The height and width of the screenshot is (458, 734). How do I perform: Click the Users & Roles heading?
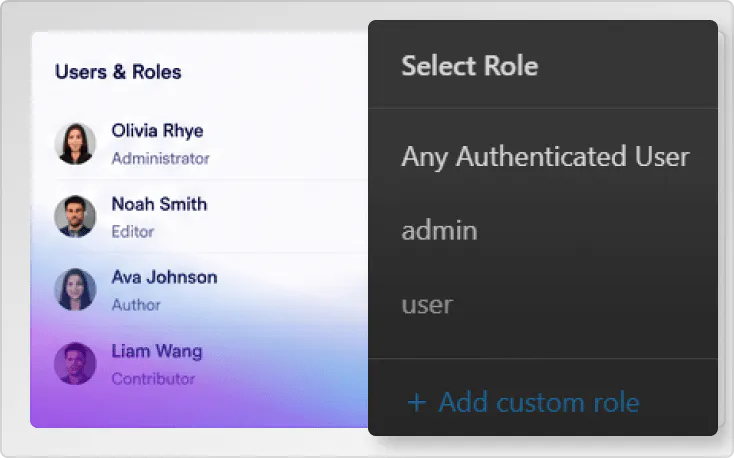point(118,72)
